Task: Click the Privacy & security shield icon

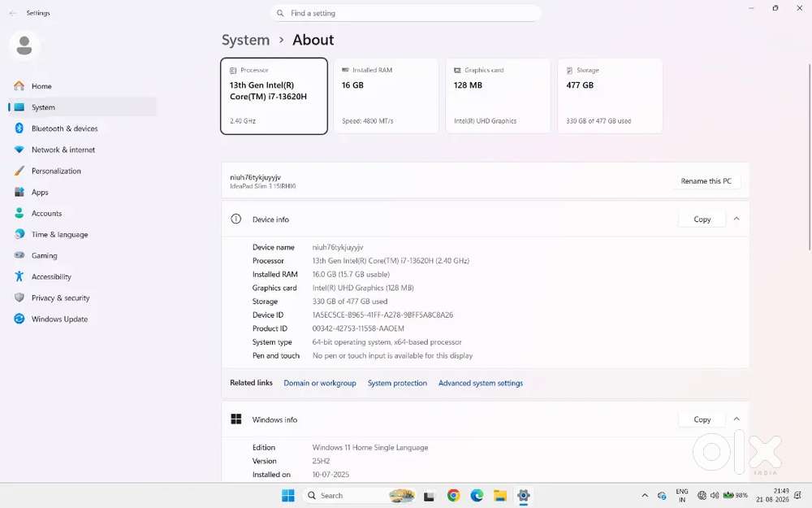Action: coord(19,298)
